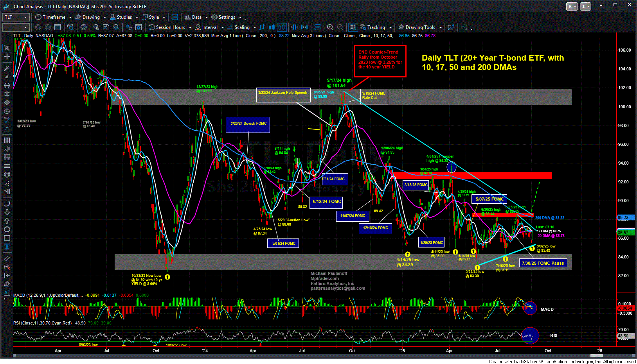The image size is (637, 364).
Task: Click the zoom out magnifier icon
Action: tap(340, 27)
